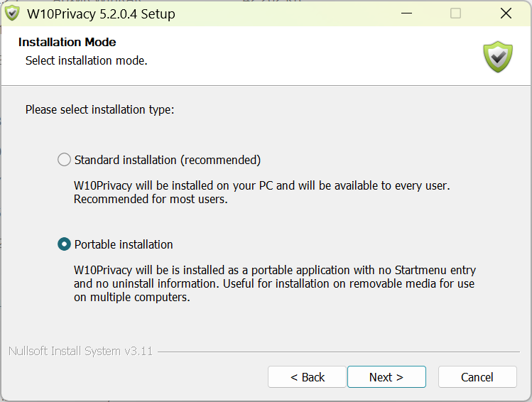532x402 pixels.
Task: Click the W10Privacy shield icon in title bar
Action: click(13, 13)
